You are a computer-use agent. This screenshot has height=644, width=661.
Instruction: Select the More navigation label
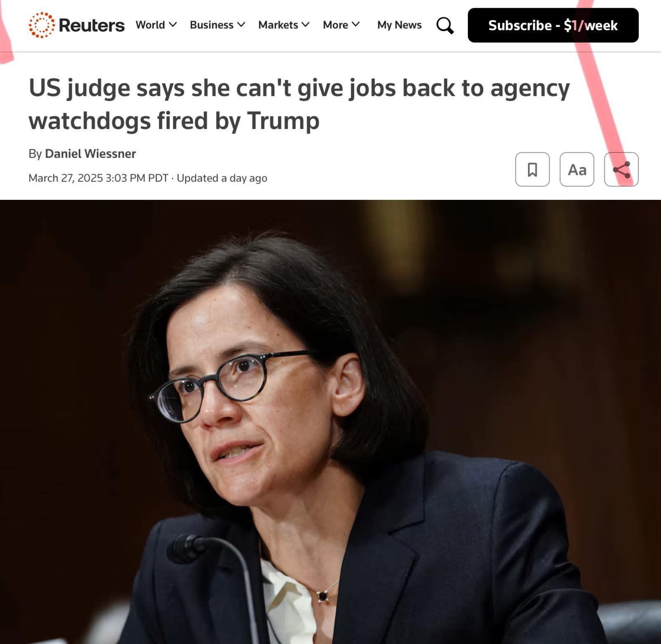click(335, 25)
